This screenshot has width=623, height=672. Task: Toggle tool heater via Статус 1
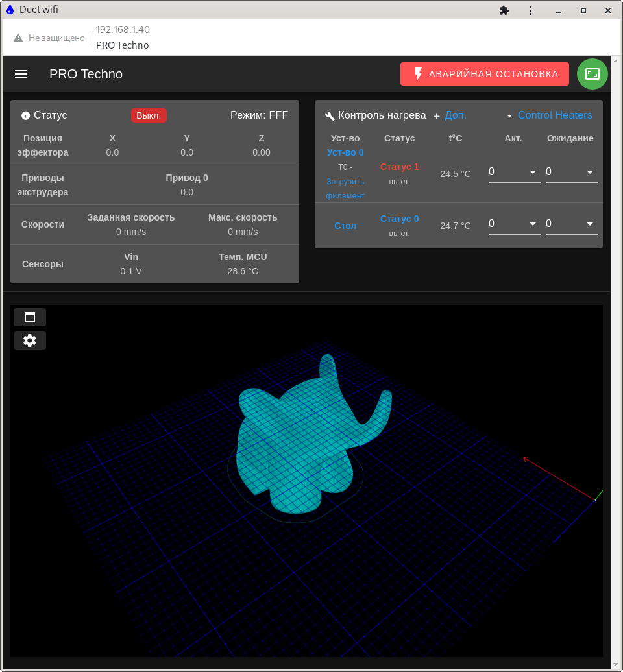(x=399, y=167)
